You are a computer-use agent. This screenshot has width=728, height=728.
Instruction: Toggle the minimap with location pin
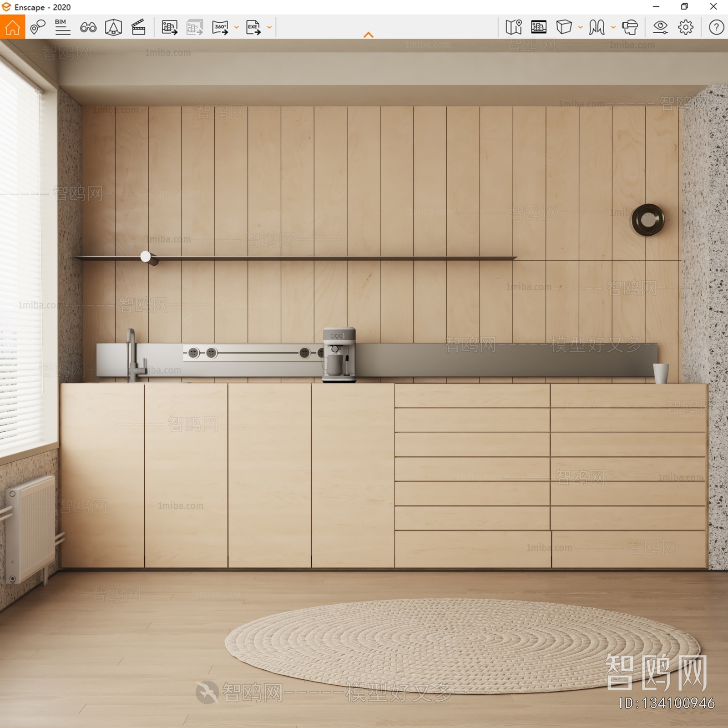pyautogui.click(x=514, y=27)
